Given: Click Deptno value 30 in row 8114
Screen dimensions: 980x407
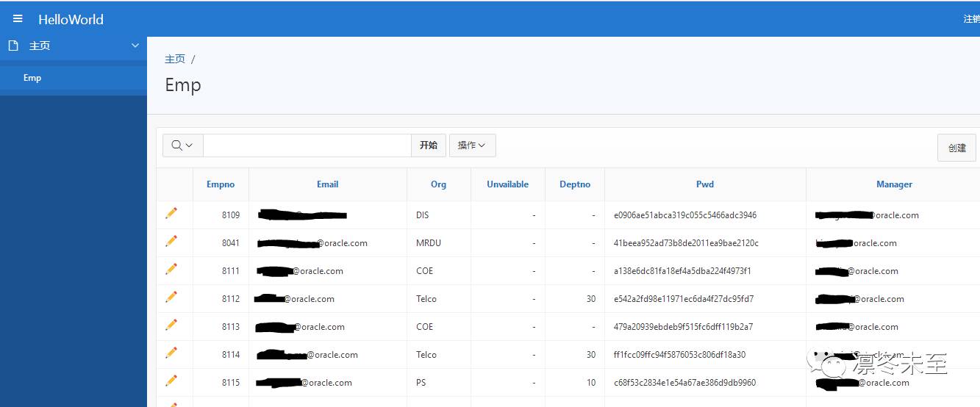Looking at the screenshot, I should click(x=591, y=355).
